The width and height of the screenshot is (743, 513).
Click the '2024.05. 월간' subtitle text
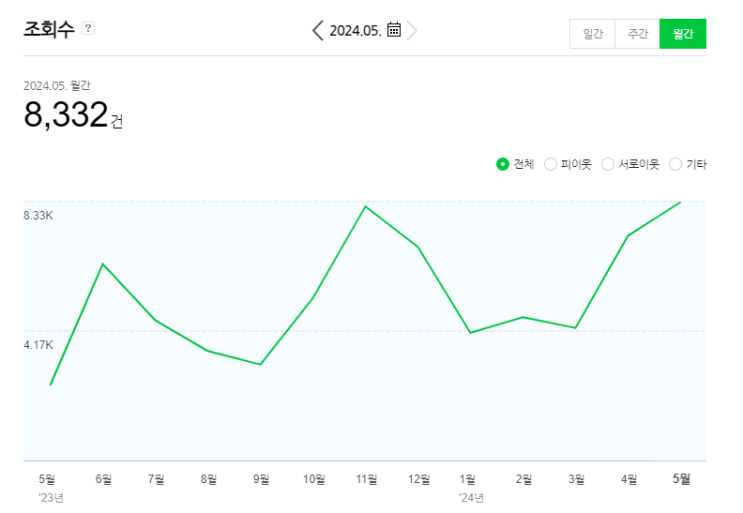[57, 85]
